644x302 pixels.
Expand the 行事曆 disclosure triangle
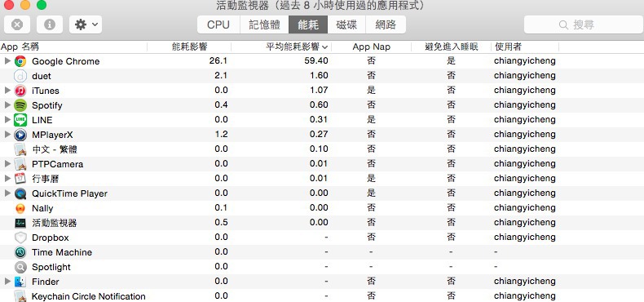(x=7, y=178)
